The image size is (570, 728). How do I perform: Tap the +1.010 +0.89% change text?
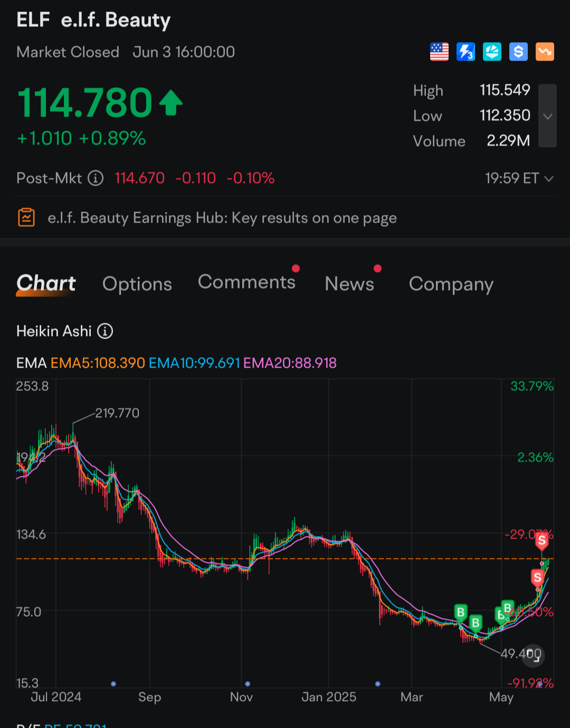(x=81, y=138)
